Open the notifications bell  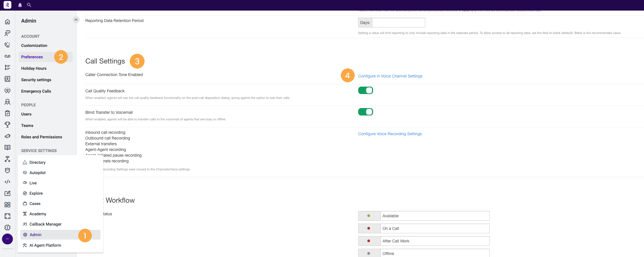(20, 5)
